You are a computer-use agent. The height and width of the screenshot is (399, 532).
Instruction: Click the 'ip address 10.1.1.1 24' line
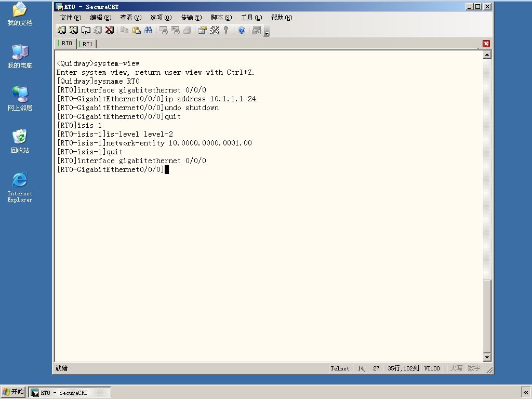coord(156,99)
